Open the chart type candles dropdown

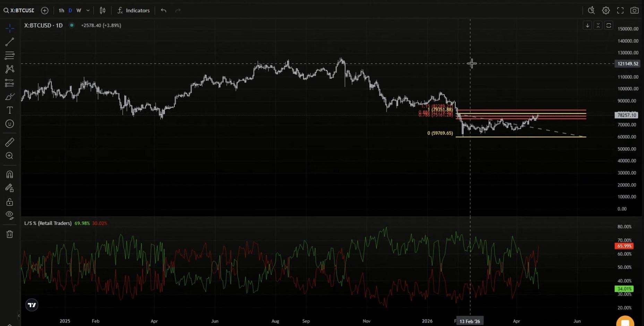(x=102, y=10)
